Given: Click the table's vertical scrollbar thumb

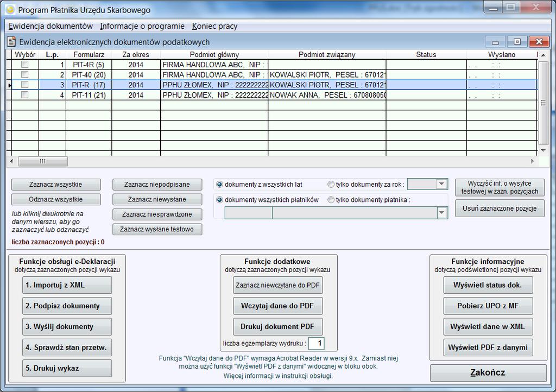Looking at the screenshot, I should tap(543, 103).
